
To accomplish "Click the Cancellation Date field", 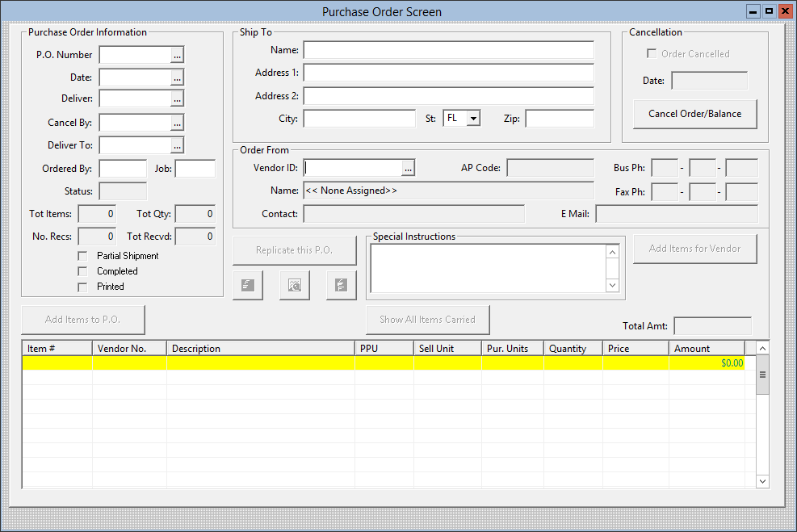I will coord(710,81).
